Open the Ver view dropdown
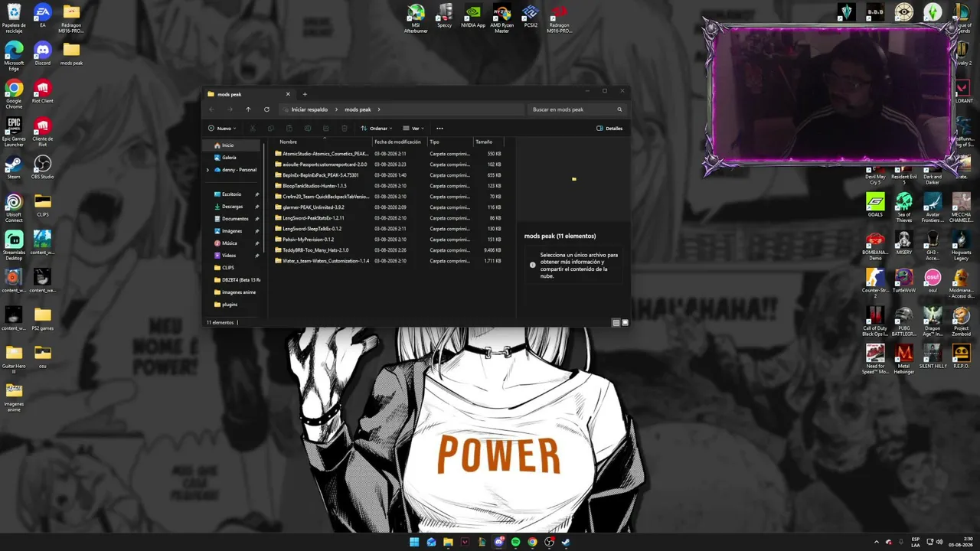This screenshot has height=551, width=980. [x=413, y=129]
